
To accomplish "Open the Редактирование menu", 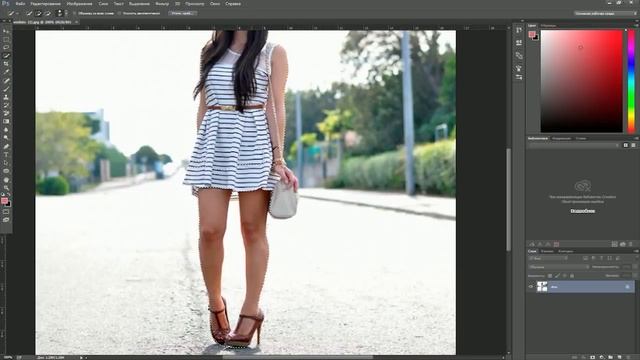I will pyautogui.click(x=45, y=4).
